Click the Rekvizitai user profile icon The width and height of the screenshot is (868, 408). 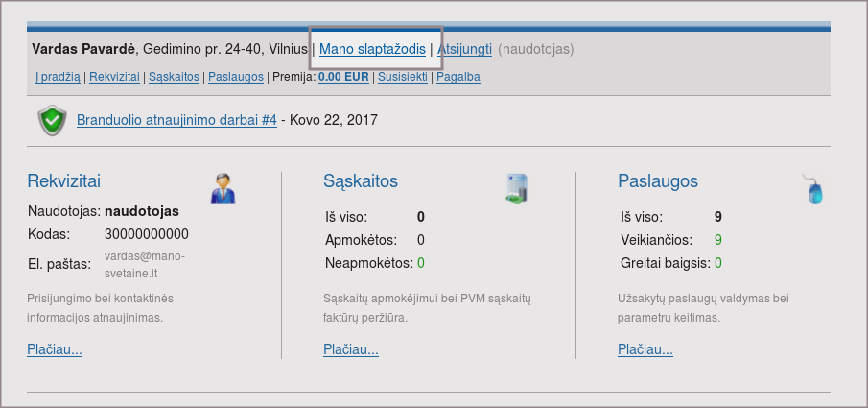coord(223,187)
